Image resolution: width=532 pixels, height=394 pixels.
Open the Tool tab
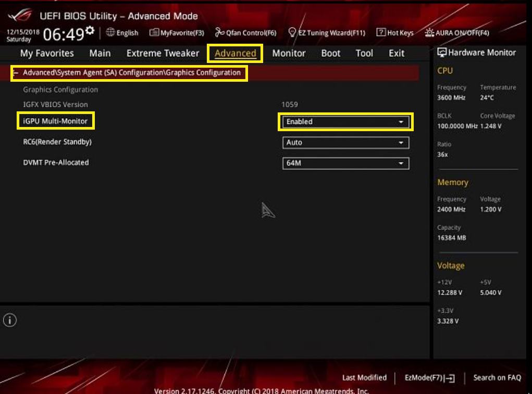(x=364, y=53)
